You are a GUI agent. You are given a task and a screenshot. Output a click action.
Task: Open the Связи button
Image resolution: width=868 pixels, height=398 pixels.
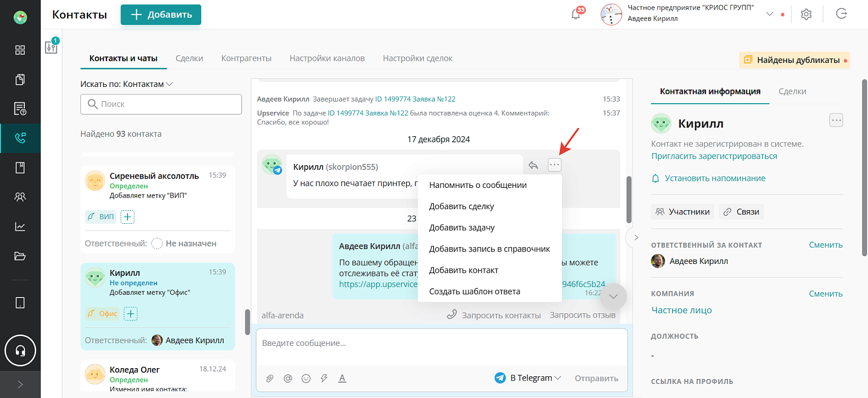point(741,212)
